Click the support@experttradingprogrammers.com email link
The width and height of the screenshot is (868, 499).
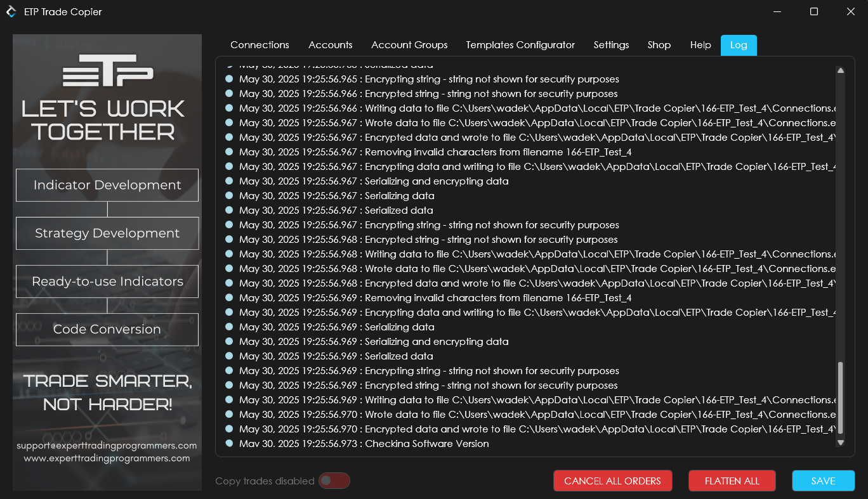point(107,445)
